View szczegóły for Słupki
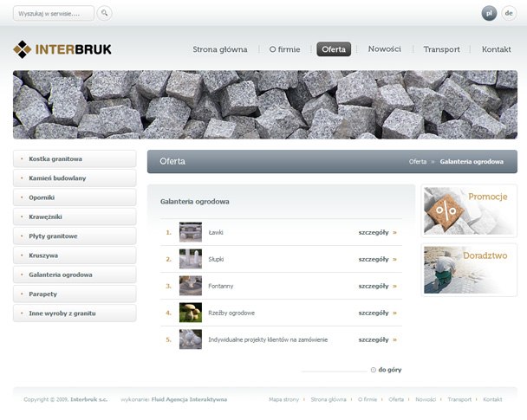The height and width of the screenshot is (420, 527). click(x=377, y=259)
